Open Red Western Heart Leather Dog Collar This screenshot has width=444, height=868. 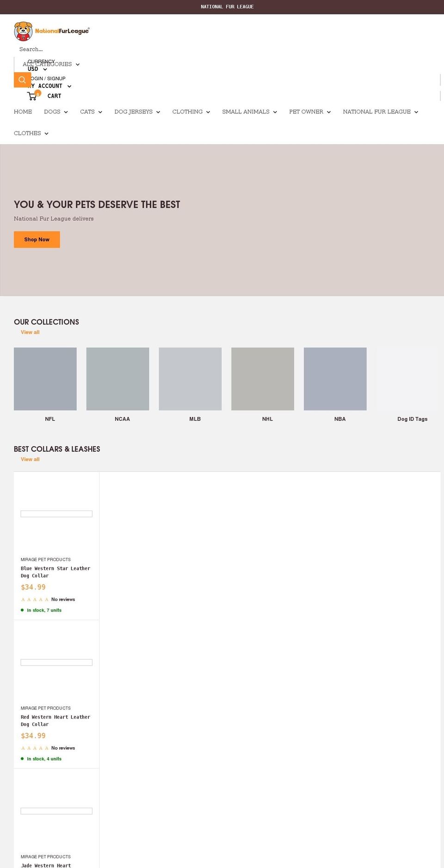pyautogui.click(x=55, y=720)
